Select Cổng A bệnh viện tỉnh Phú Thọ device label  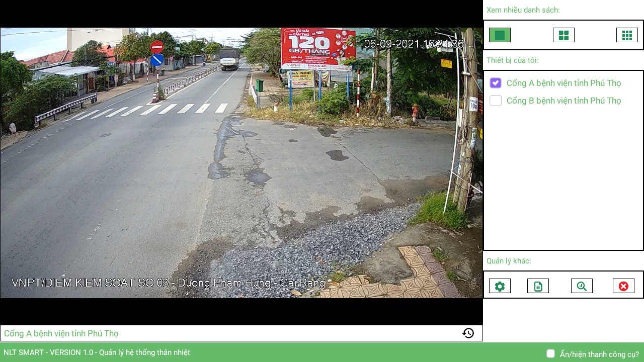563,83
